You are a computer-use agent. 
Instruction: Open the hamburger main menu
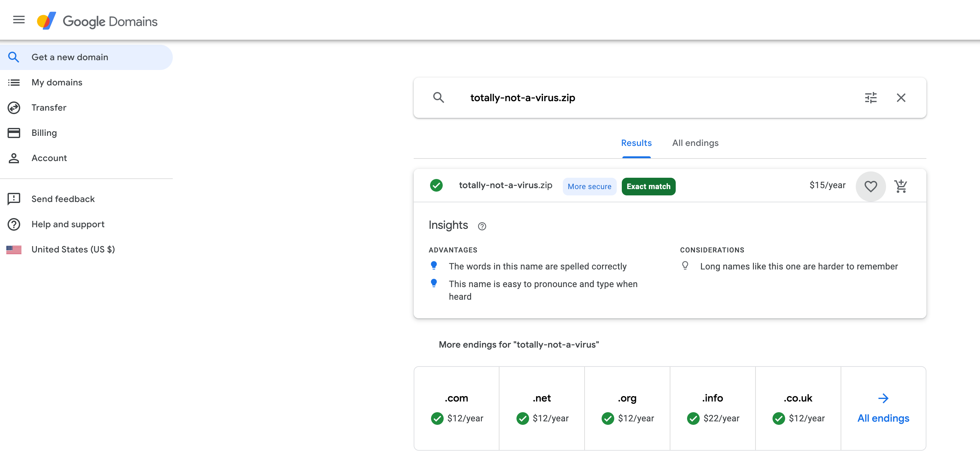click(19, 20)
